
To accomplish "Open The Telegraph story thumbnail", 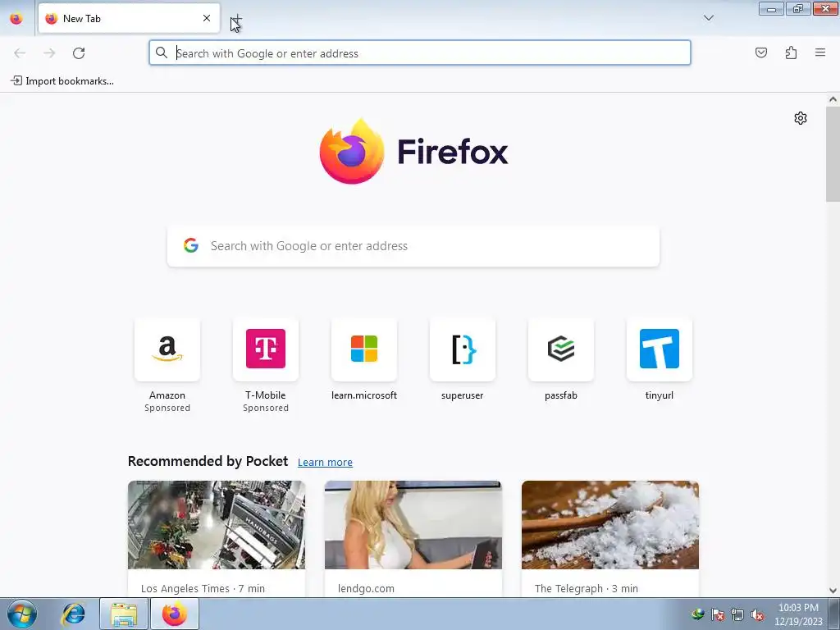I will click(x=610, y=525).
